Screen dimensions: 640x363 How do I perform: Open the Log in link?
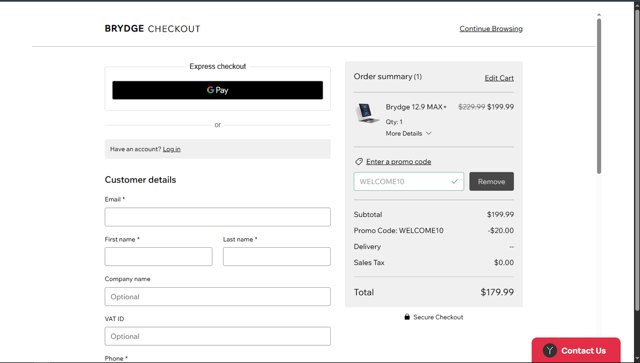(x=171, y=149)
